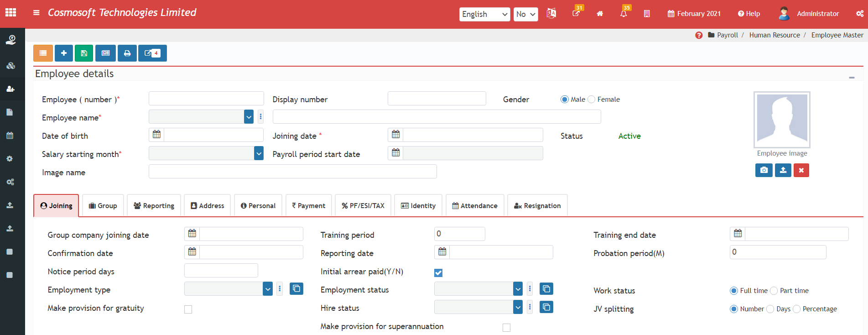Open the Help link
This screenshot has width=868, height=335.
[749, 14]
